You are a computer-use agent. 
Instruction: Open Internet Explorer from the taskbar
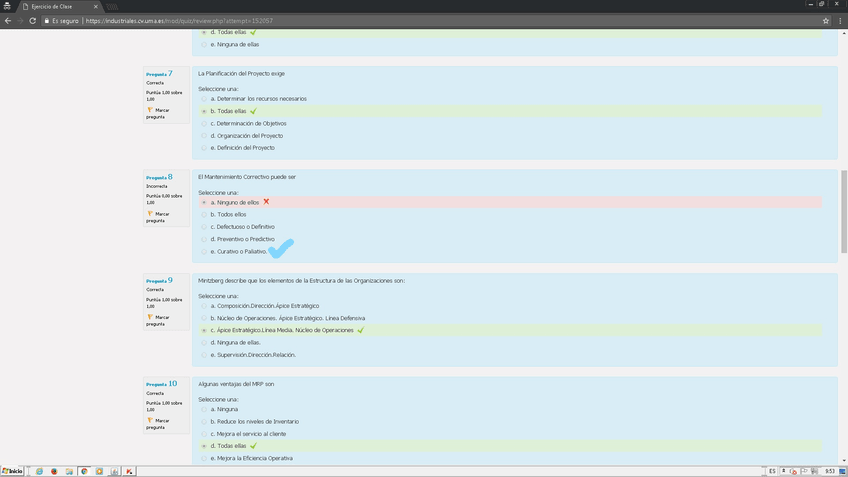pyautogui.click(x=39, y=471)
